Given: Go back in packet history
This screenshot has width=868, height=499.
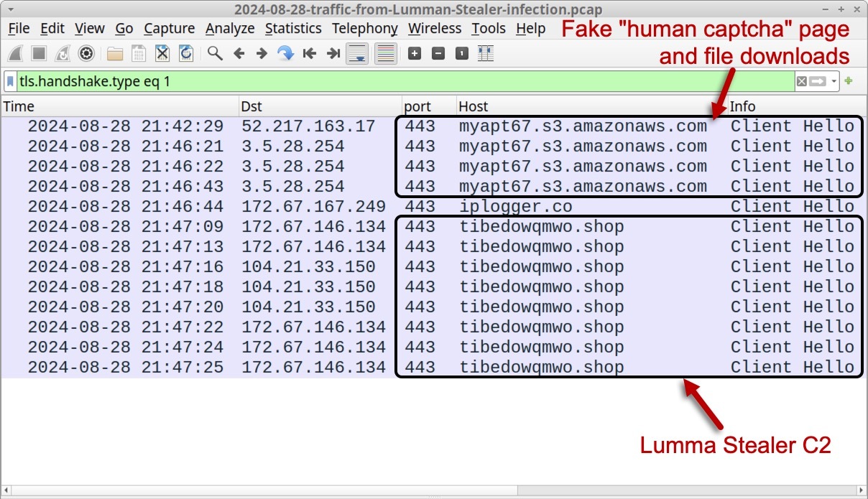Looking at the screenshot, I should click(239, 53).
